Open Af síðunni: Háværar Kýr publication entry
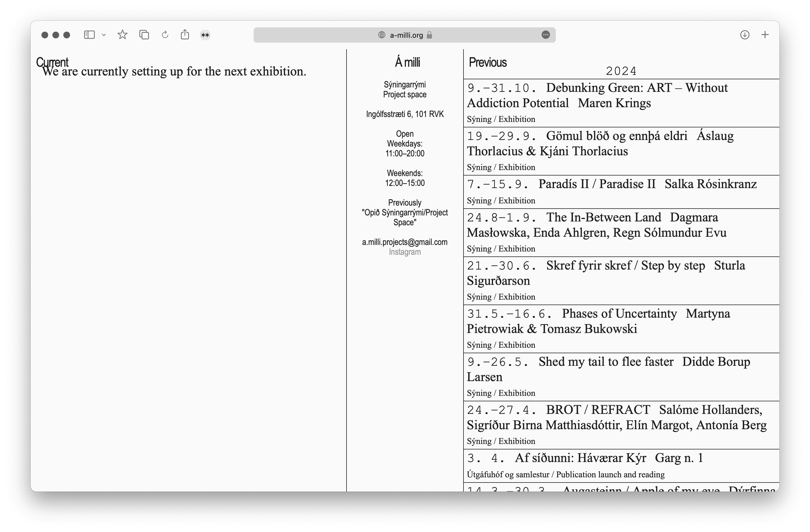This screenshot has width=810, height=532. 580,458
